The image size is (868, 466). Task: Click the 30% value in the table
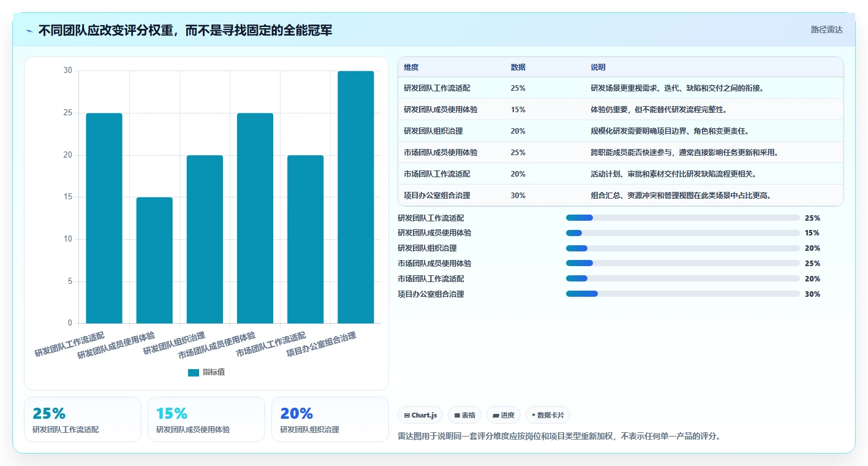click(x=518, y=196)
